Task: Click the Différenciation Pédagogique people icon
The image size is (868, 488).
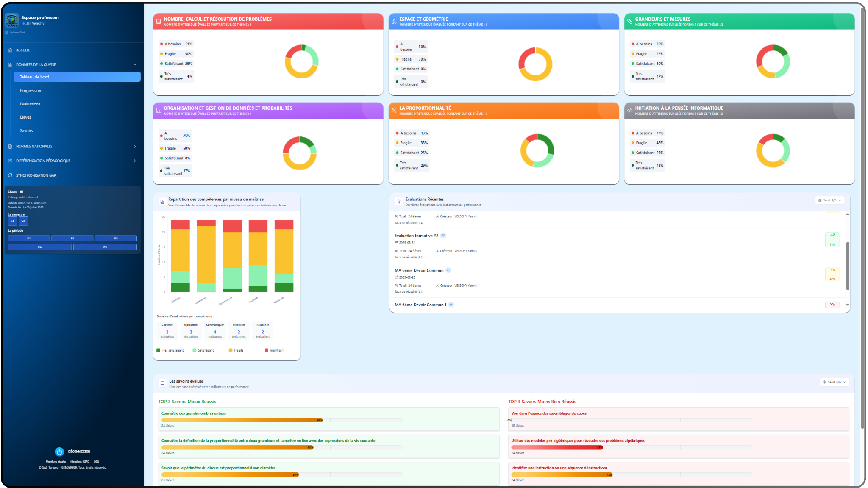Action: 10,161
